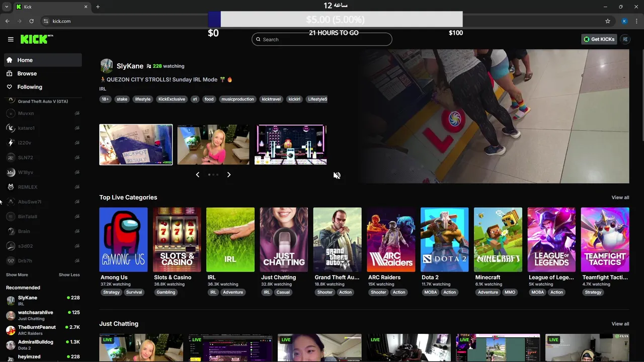
Task: Open Teamfight Tactics category cover
Action: (x=605, y=239)
